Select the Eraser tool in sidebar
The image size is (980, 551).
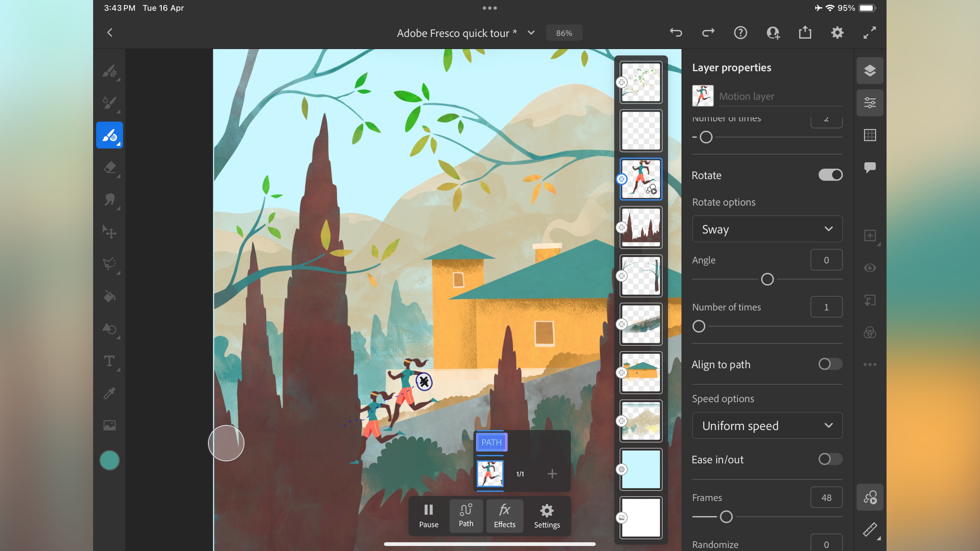110,168
